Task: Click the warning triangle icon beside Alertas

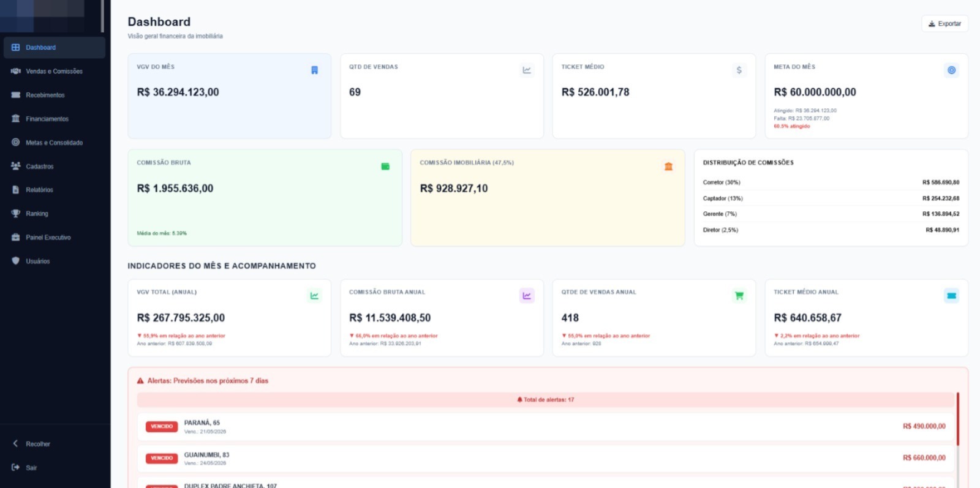Action: pyautogui.click(x=140, y=381)
